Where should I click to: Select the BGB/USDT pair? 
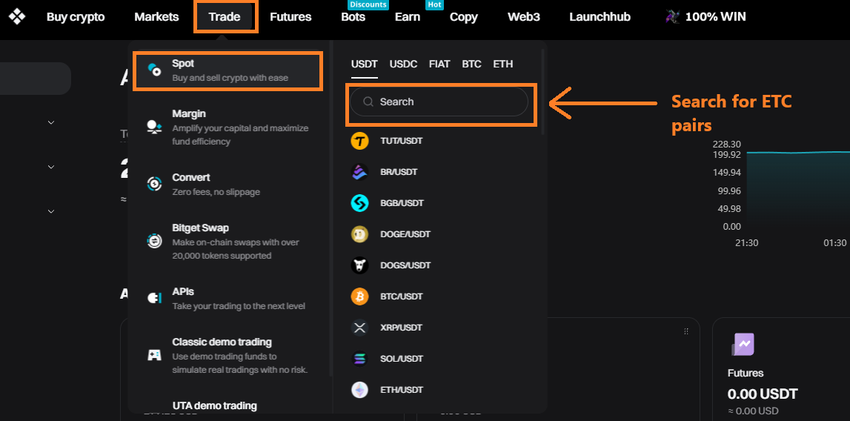pos(402,203)
